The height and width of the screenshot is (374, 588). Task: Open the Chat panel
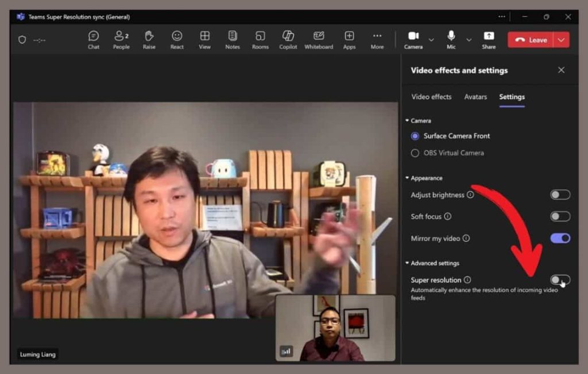point(94,40)
